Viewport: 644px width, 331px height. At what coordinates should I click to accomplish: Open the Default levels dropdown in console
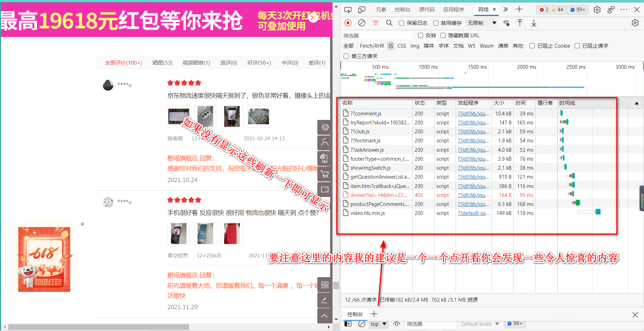(480, 324)
